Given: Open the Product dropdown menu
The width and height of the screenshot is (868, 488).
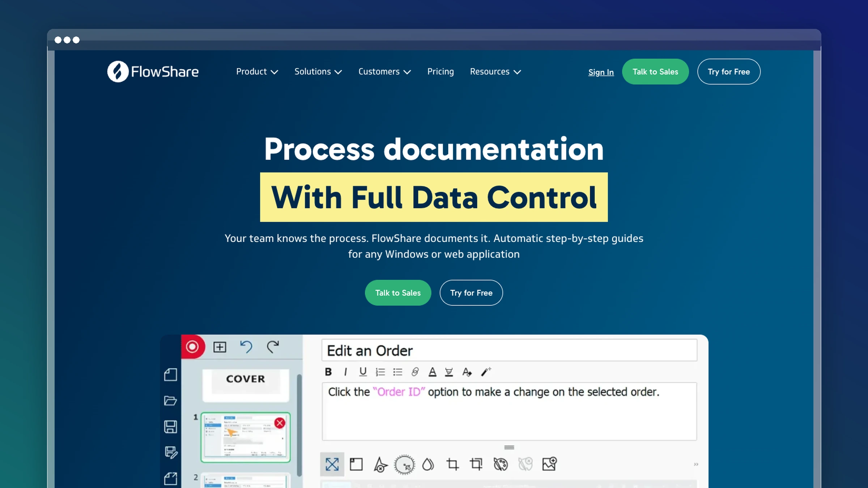Looking at the screenshot, I should 257,72.
